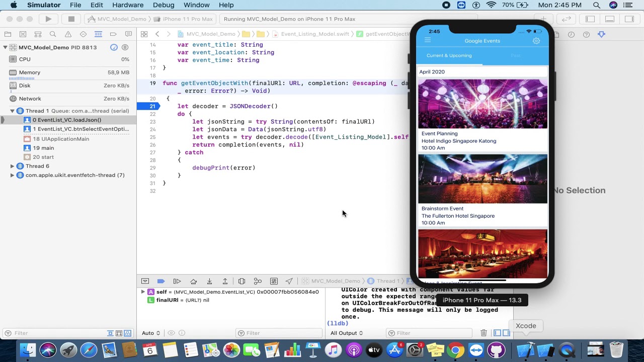644x362 pixels.
Task: Click Continue program execution icon
Action: (177, 281)
